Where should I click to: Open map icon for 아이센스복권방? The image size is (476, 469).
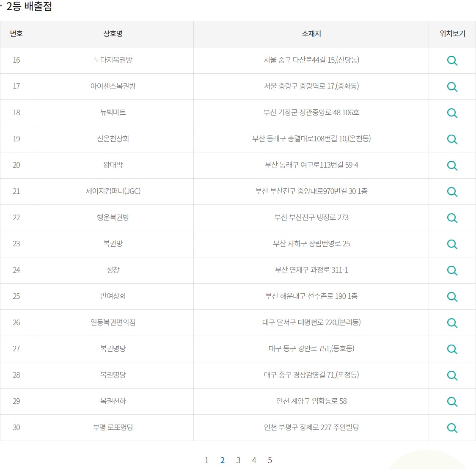point(452,87)
